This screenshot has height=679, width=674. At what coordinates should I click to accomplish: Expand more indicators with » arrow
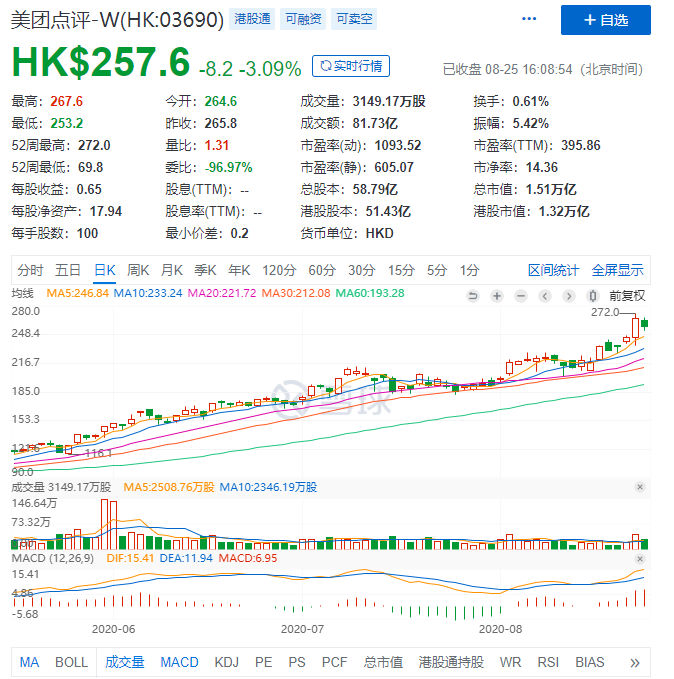[634, 662]
